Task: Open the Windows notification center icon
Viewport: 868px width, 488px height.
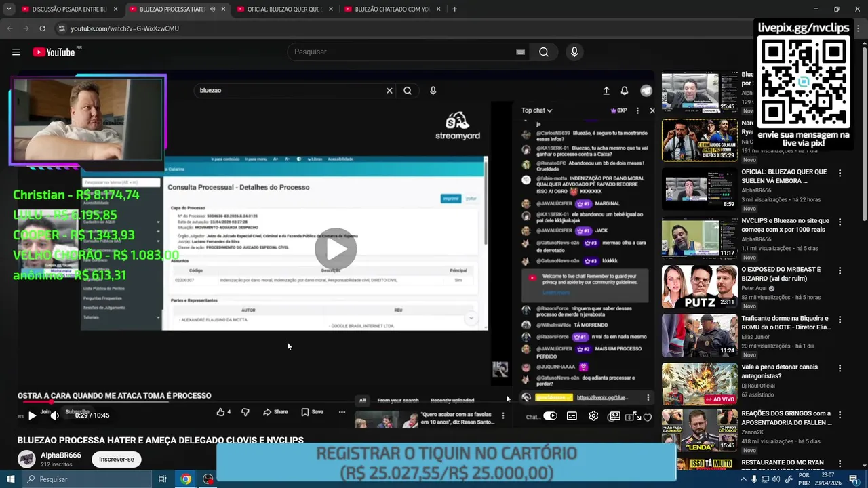Action: (853, 479)
